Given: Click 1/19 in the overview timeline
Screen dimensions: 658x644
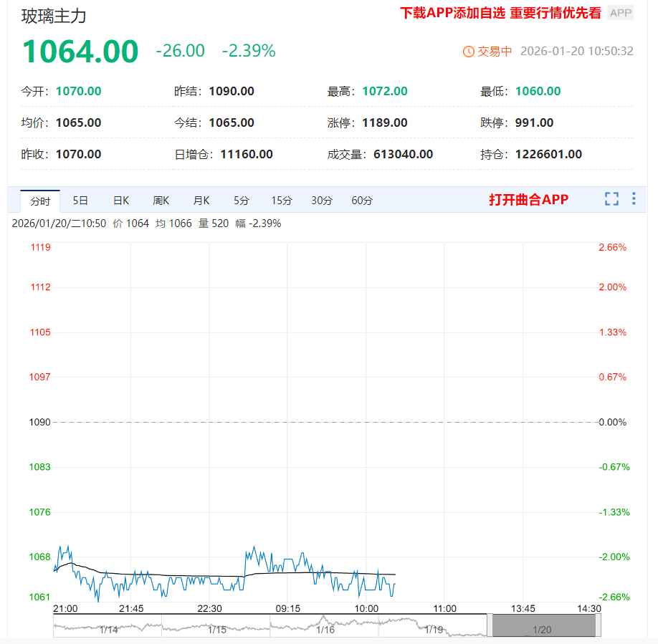Looking at the screenshot, I should click(x=433, y=630).
